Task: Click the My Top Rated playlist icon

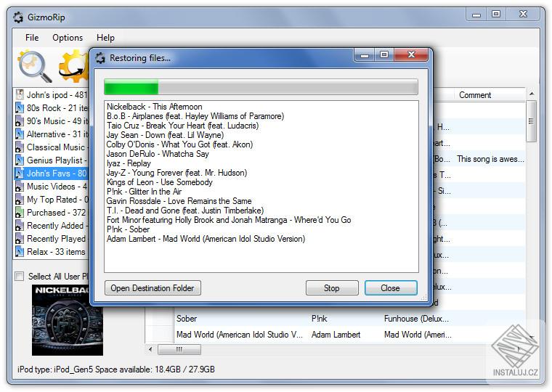Action: pyautogui.click(x=20, y=200)
